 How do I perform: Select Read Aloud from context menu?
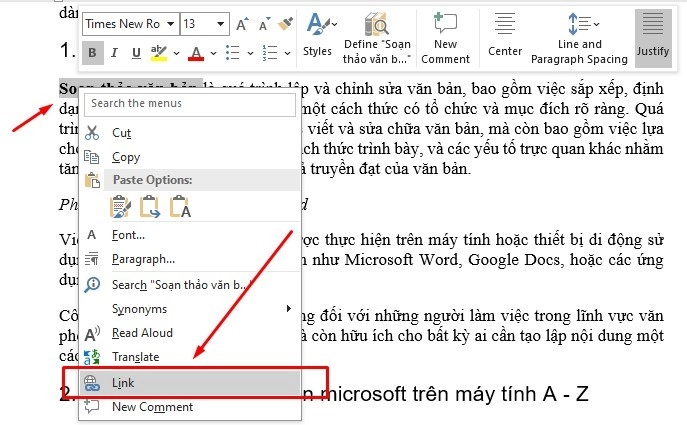tap(190, 333)
